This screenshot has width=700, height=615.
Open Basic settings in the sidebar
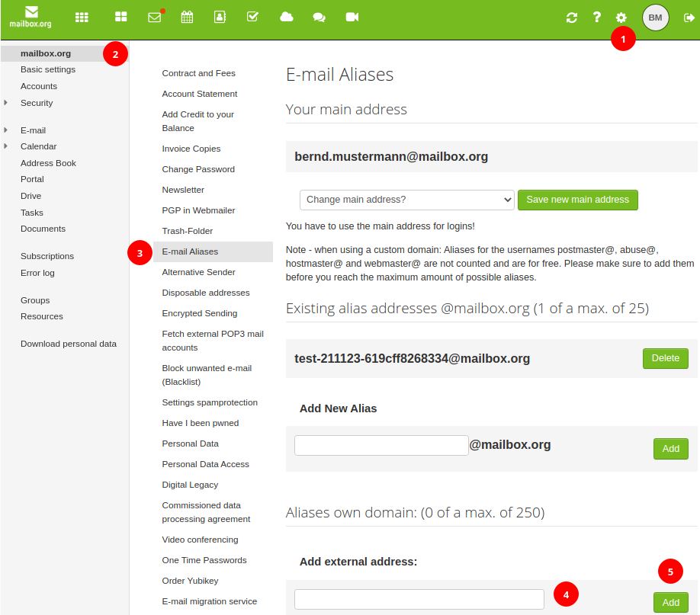48,69
